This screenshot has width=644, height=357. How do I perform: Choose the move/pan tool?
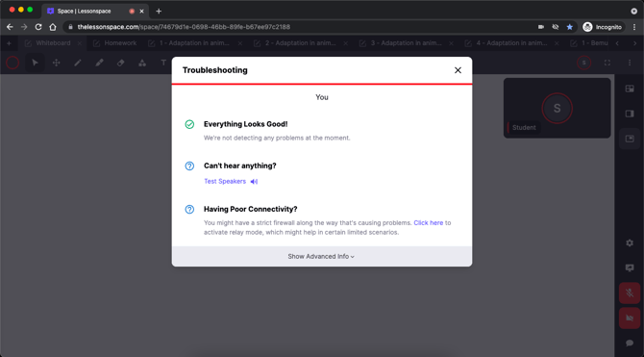[57, 63]
